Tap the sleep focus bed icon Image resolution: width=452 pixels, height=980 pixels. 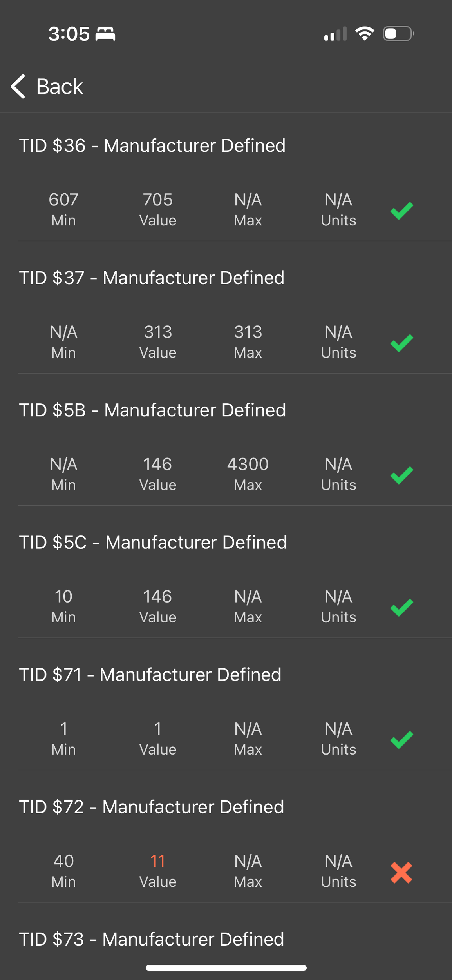pos(105,34)
